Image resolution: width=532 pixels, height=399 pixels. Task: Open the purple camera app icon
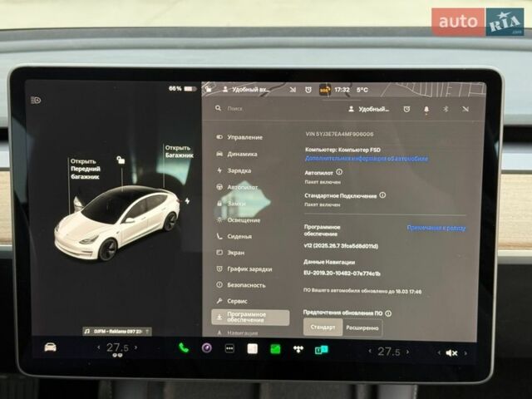point(206,347)
